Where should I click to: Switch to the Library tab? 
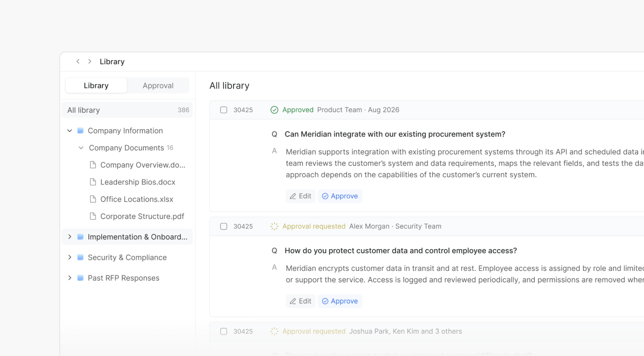click(96, 86)
